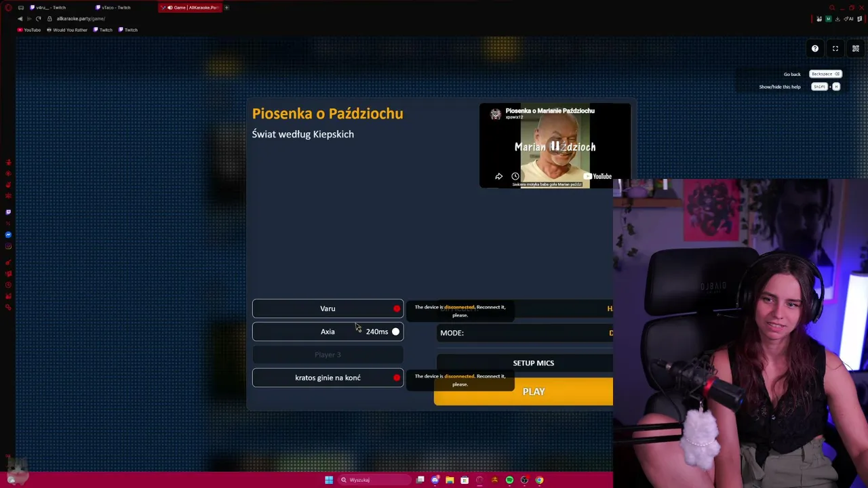Screen dimensions: 868x488
Task: Click the site padlock icon in address bar
Action: point(50,18)
